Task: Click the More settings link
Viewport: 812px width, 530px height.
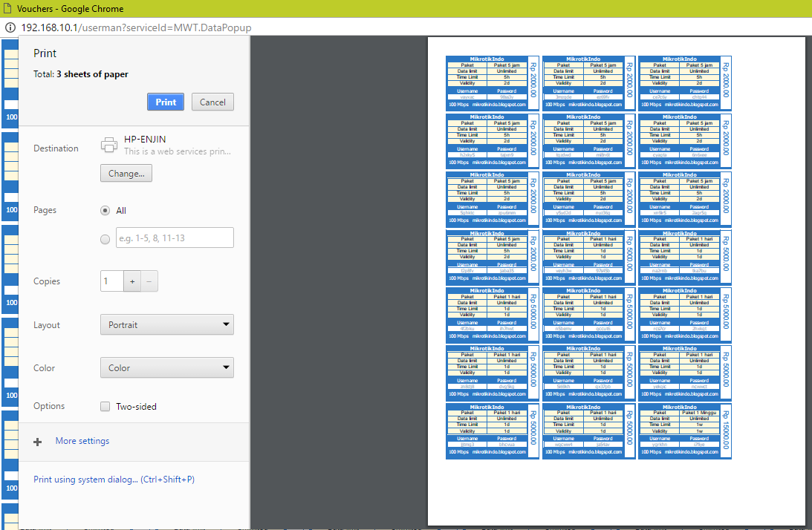Action: click(x=82, y=441)
